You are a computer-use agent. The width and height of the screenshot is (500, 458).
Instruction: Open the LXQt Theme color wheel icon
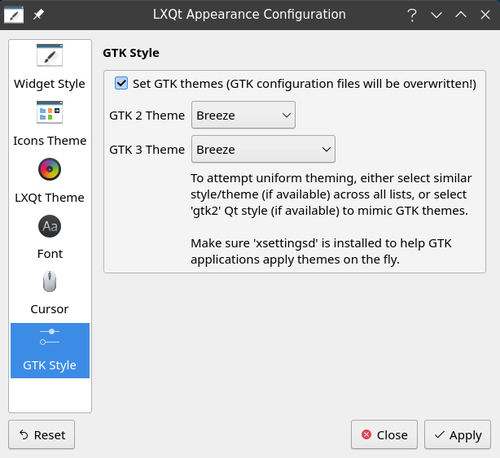pos(50,169)
